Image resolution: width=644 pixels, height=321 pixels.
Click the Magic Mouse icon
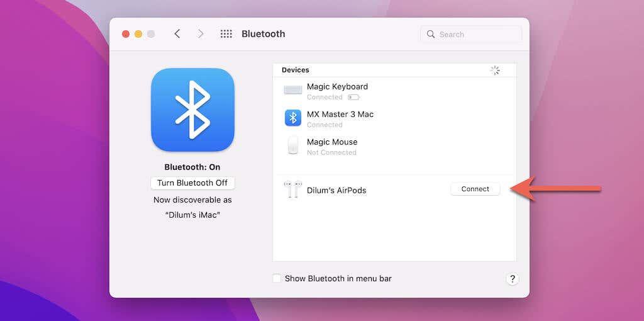click(x=293, y=145)
